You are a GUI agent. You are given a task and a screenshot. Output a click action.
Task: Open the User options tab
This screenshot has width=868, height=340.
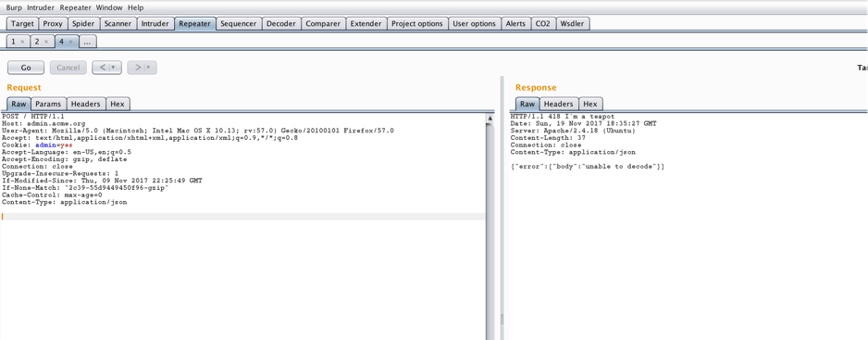[475, 24]
